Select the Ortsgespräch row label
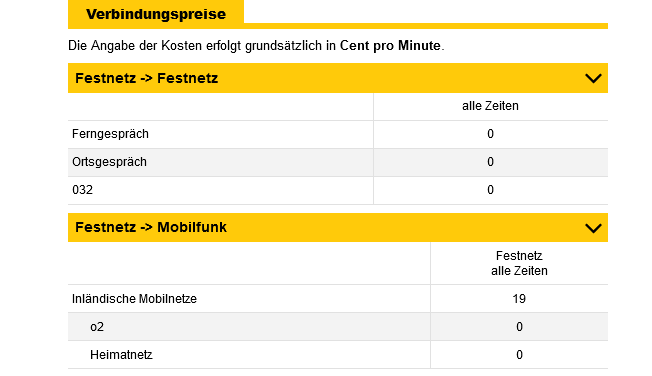 109,162
